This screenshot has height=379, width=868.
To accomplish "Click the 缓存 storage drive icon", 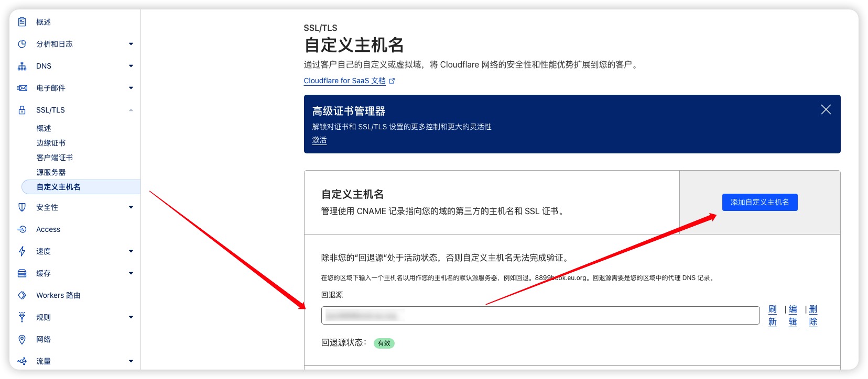I will [22, 273].
